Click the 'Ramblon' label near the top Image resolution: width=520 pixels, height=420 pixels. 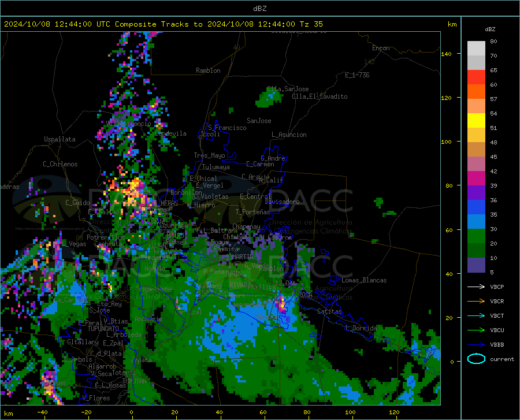click(208, 70)
